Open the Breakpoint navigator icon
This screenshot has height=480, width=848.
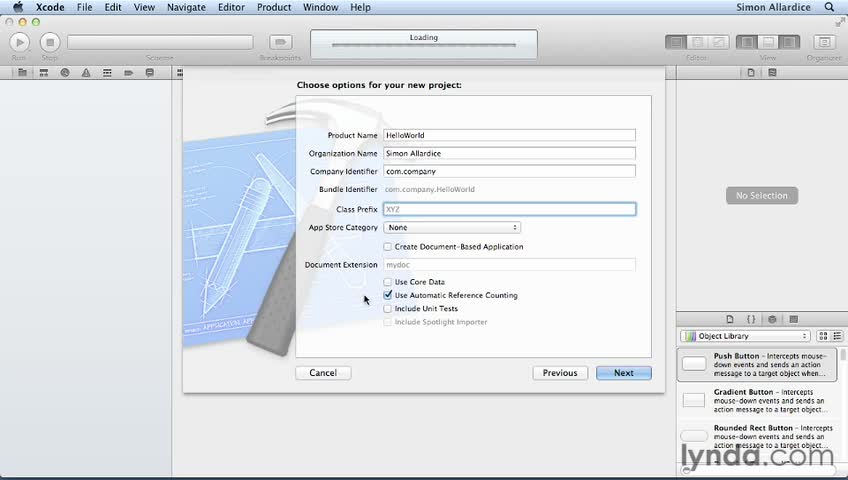[128, 72]
